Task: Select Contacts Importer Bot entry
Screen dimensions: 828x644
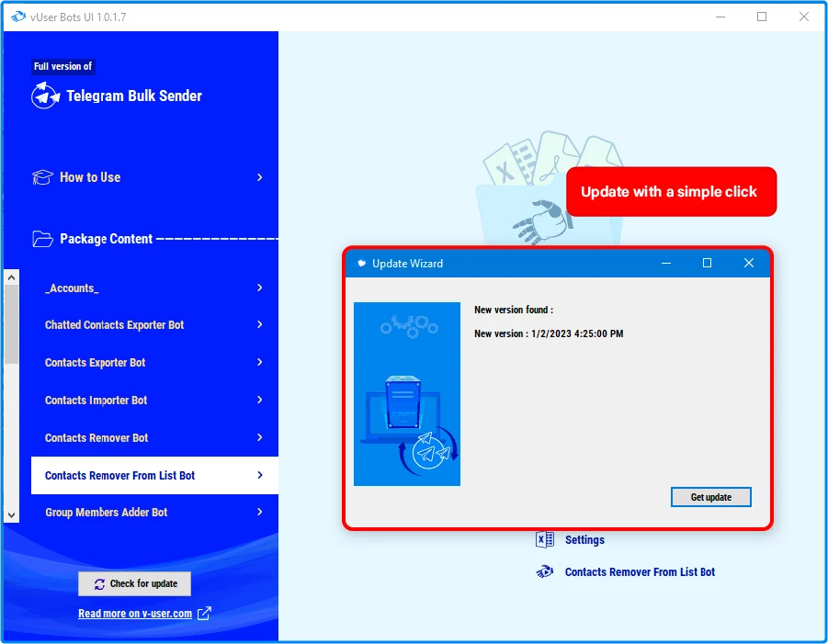Action: [x=154, y=401]
